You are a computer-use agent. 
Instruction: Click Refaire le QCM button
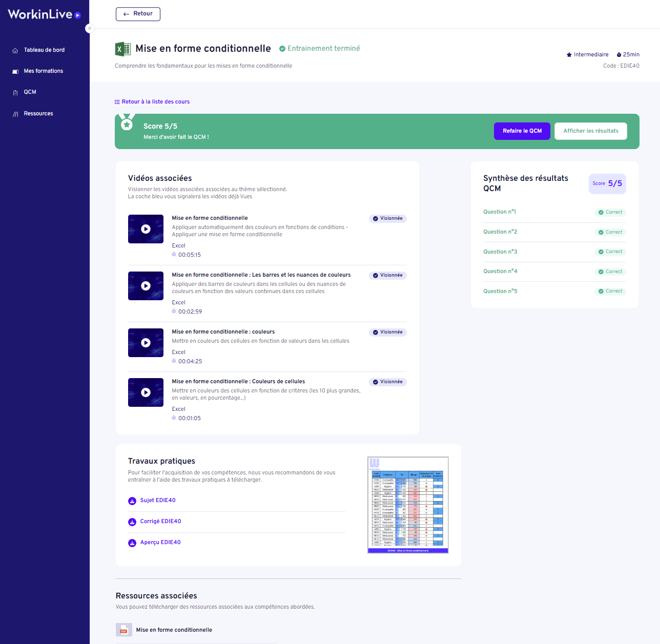(x=522, y=131)
